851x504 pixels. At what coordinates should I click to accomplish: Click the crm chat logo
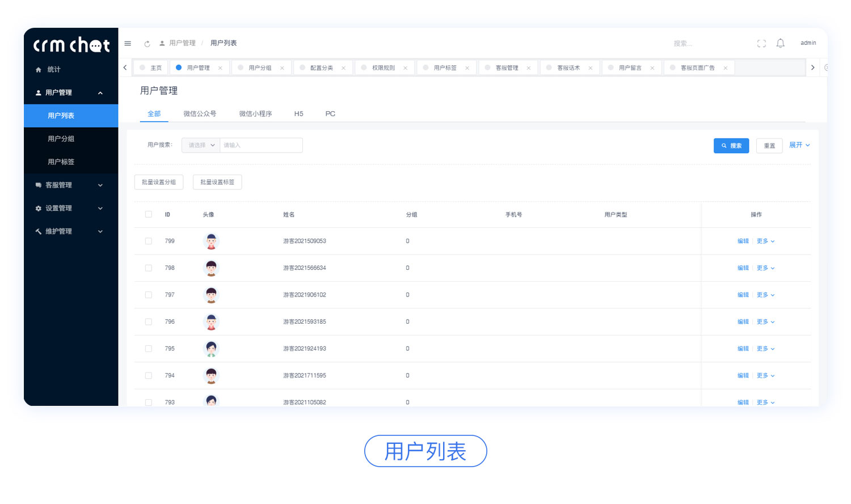[x=70, y=45]
